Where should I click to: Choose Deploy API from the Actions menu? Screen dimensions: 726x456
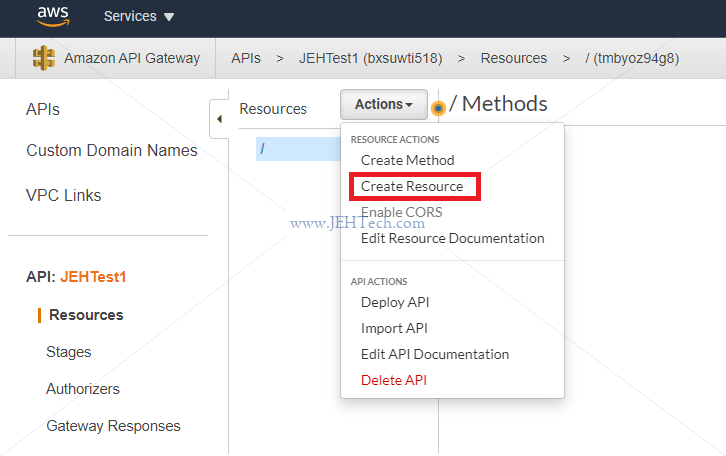395,302
